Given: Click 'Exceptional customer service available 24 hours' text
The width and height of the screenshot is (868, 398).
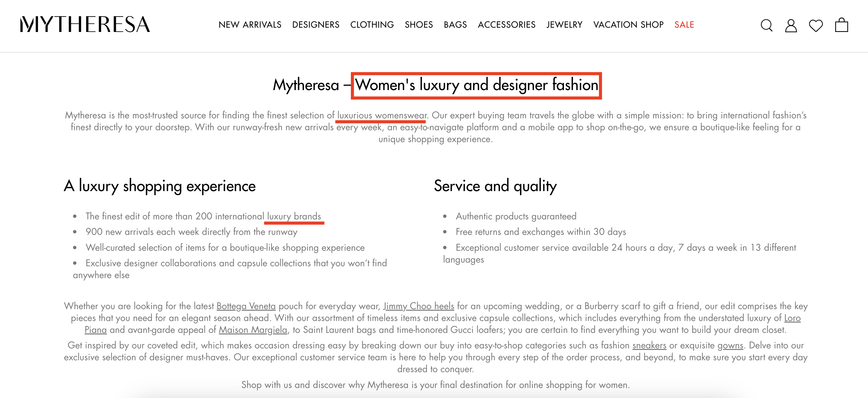Looking at the screenshot, I should pos(619,253).
